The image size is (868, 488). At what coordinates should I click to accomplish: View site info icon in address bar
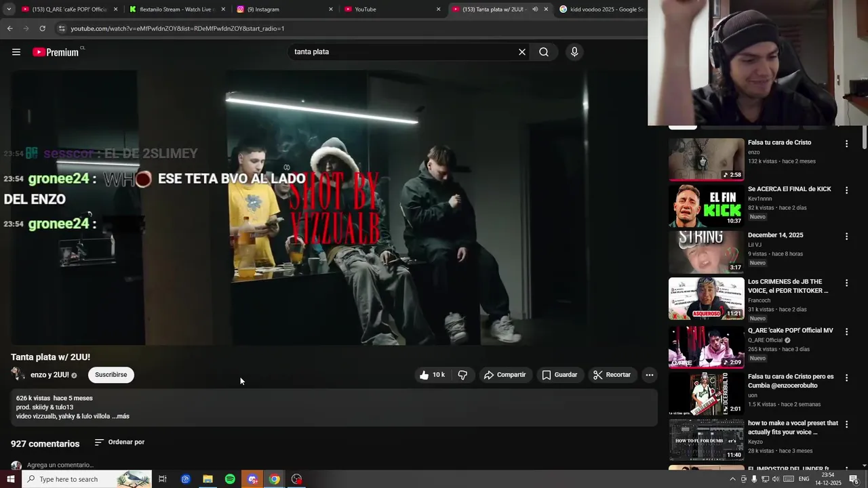pyautogui.click(x=62, y=28)
